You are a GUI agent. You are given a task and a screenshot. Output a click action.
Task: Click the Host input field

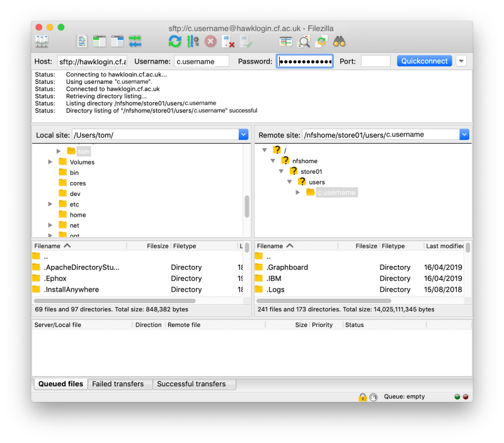pos(92,61)
